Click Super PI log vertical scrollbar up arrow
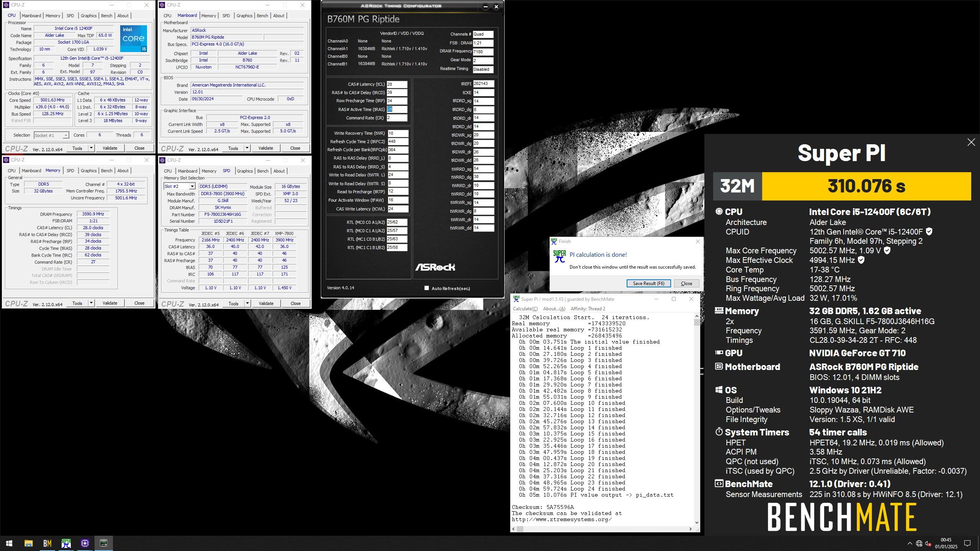 pyautogui.click(x=696, y=316)
